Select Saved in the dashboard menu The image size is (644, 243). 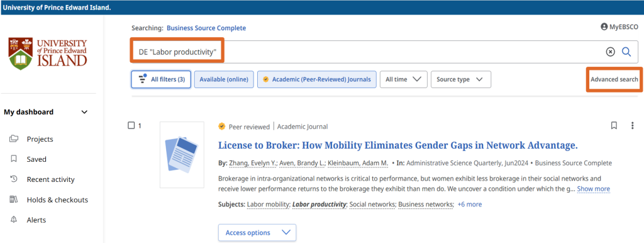click(36, 159)
